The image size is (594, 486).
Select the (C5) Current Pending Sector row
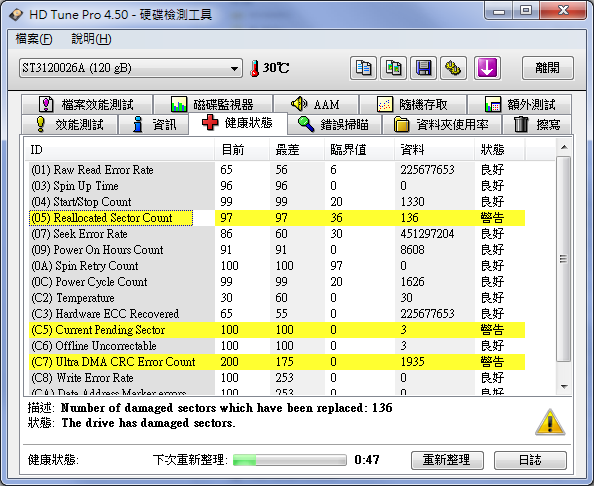click(x=277, y=330)
